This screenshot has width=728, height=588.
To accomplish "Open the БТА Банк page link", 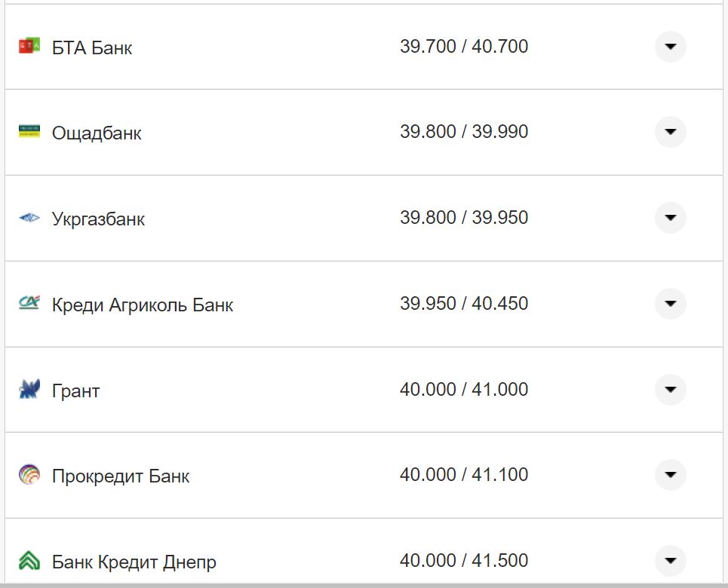I will click(x=90, y=47).
